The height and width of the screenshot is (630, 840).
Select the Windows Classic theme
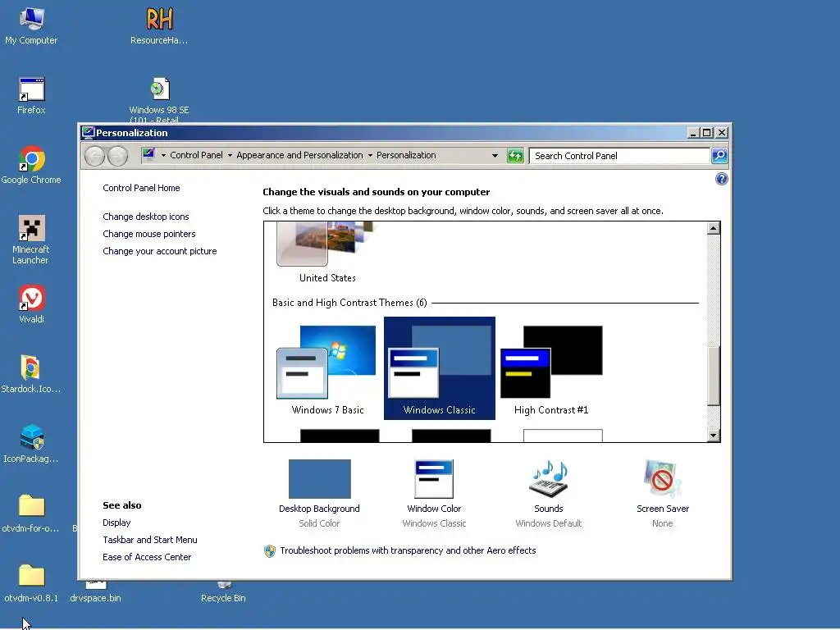(440, 368)
